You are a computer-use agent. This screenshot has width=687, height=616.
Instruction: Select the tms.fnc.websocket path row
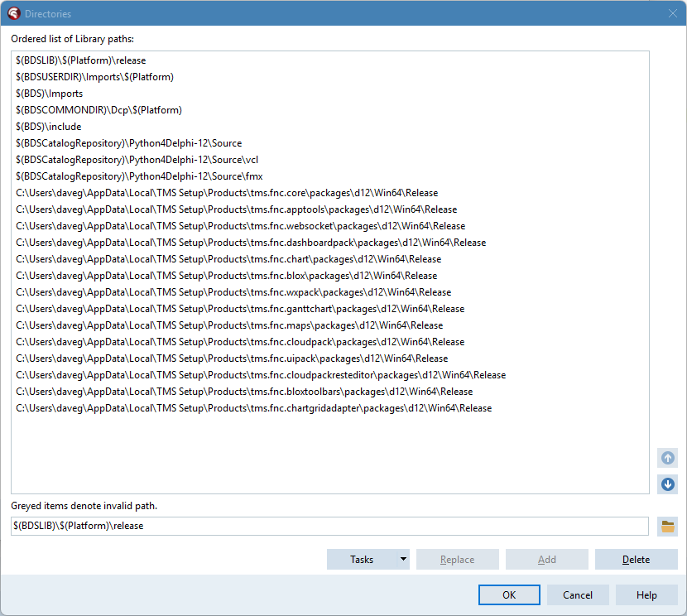[330, 226]
